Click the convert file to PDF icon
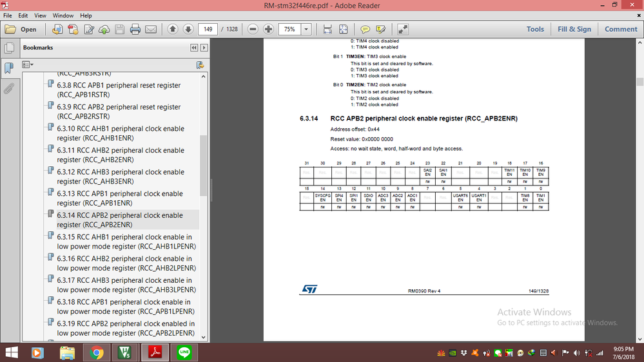Screen dimensions: 644x362 [x=57, y=29]
